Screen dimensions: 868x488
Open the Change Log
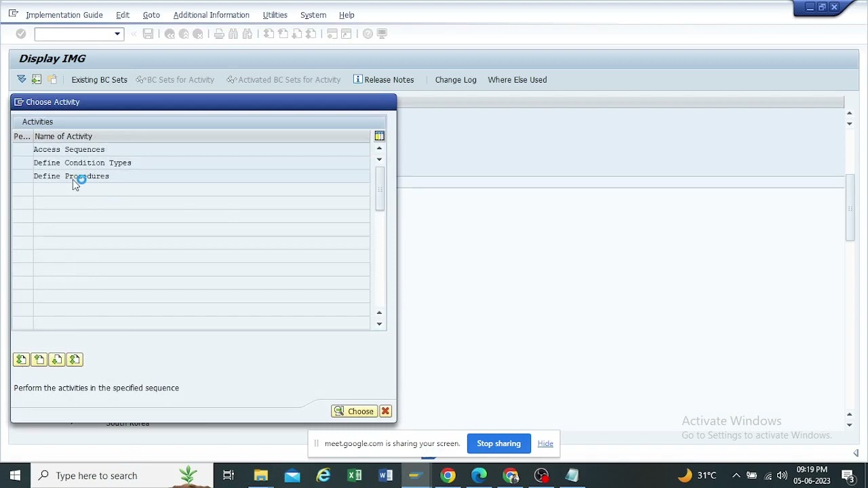[456, 79]
